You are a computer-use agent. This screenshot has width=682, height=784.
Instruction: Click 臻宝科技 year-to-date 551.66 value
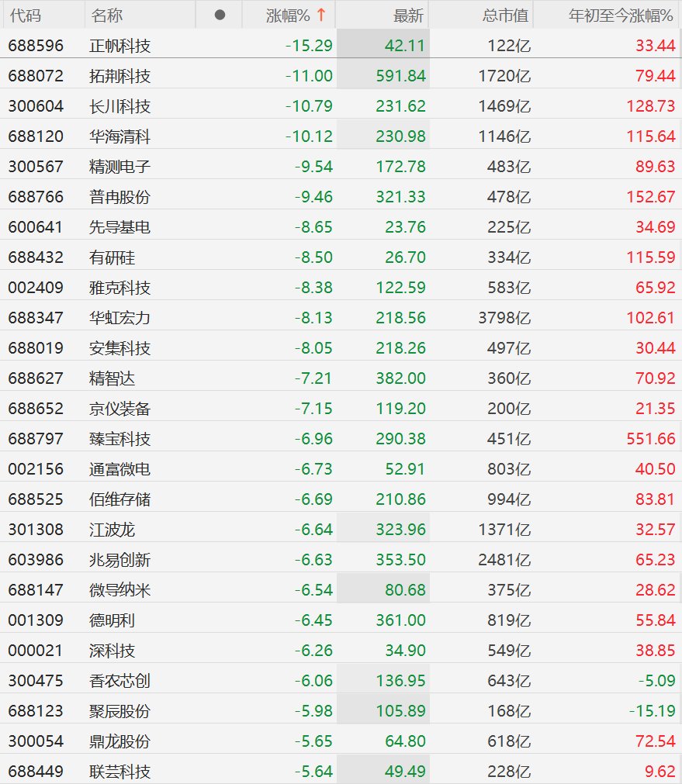point(651,439)
